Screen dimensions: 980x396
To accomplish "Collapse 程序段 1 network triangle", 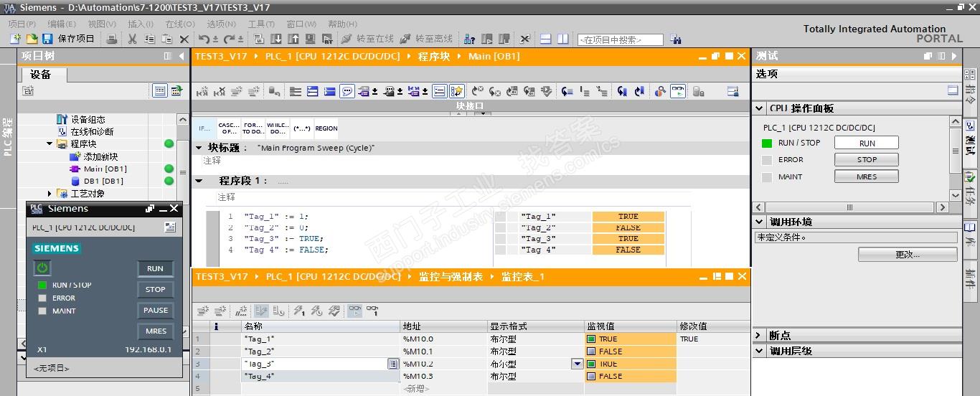I will (x=199, y=181).
